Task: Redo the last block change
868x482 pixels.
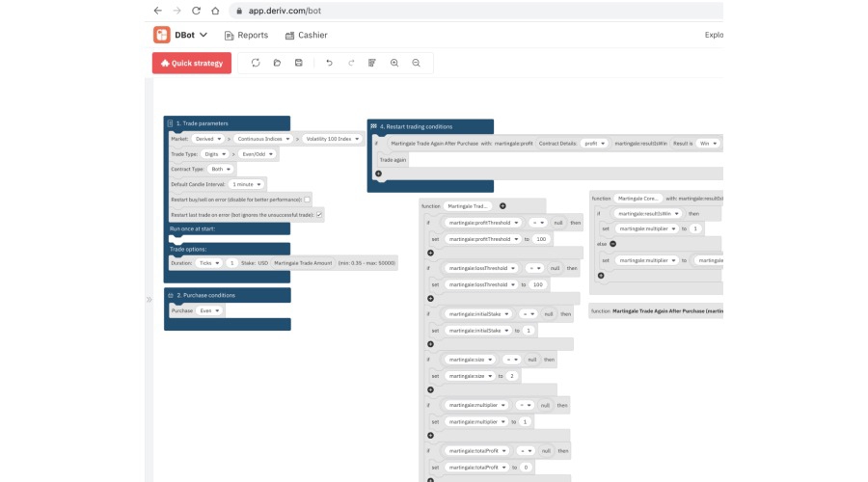Action: [351, 63]
